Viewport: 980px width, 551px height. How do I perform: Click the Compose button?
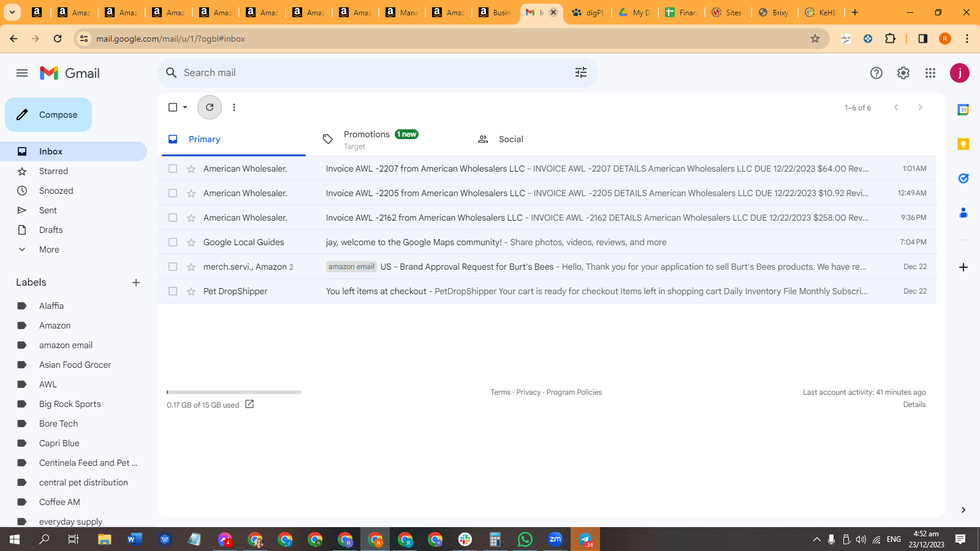(48, 115)
